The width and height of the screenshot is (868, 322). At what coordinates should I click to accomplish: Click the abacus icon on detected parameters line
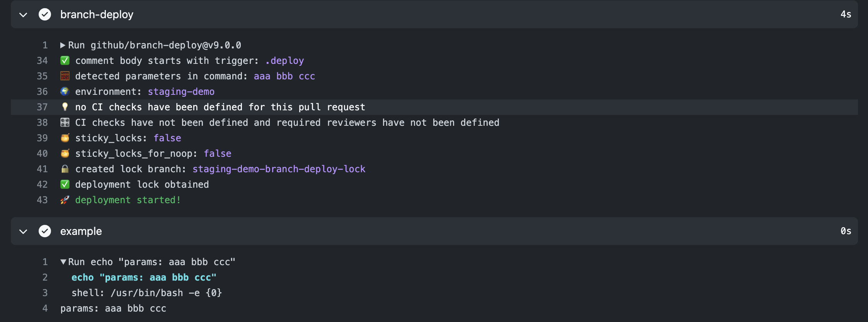(65, 76)
